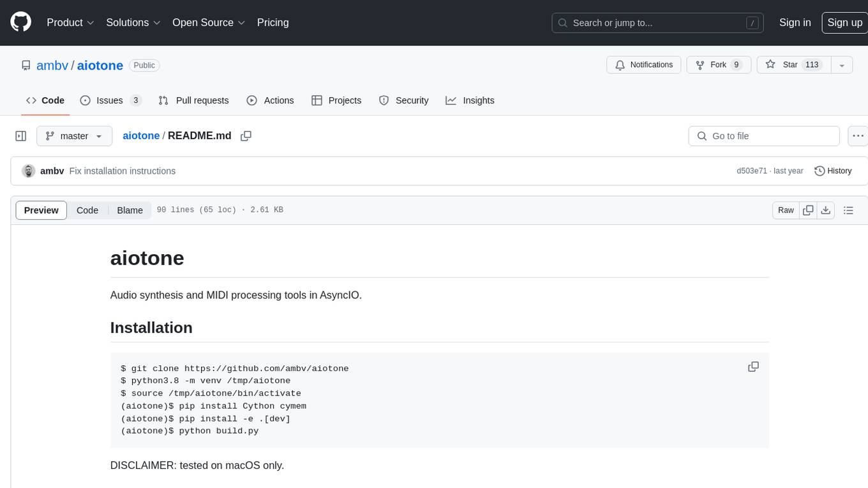Switch to the Security tab
Viewport: 868px width, 488px height.
(x=403, y=100)
